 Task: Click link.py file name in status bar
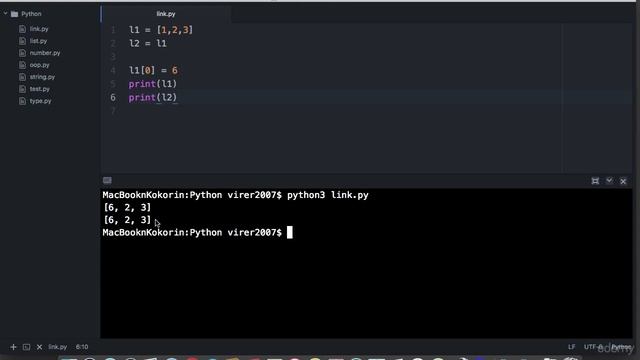(x=58, y=347)
